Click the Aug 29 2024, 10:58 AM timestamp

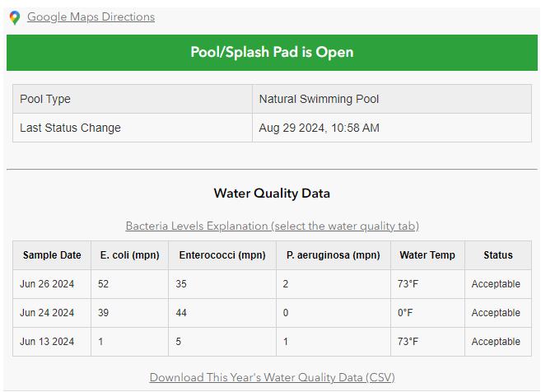click(x=319, y=128)
